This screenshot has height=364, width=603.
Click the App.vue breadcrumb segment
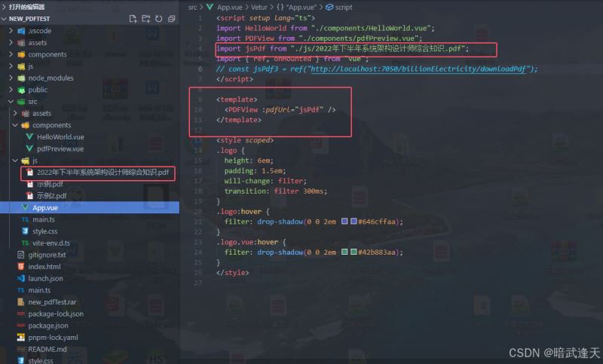coord(230,7)
